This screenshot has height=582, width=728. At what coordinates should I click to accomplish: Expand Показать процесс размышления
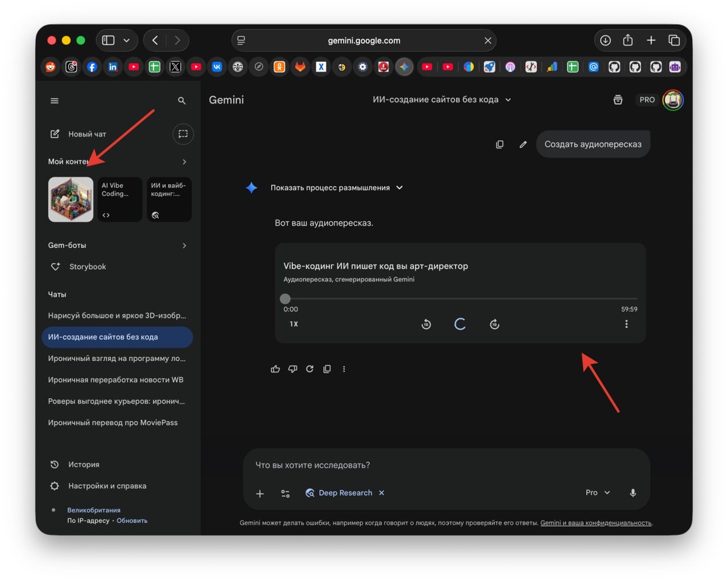coord(337,188)
